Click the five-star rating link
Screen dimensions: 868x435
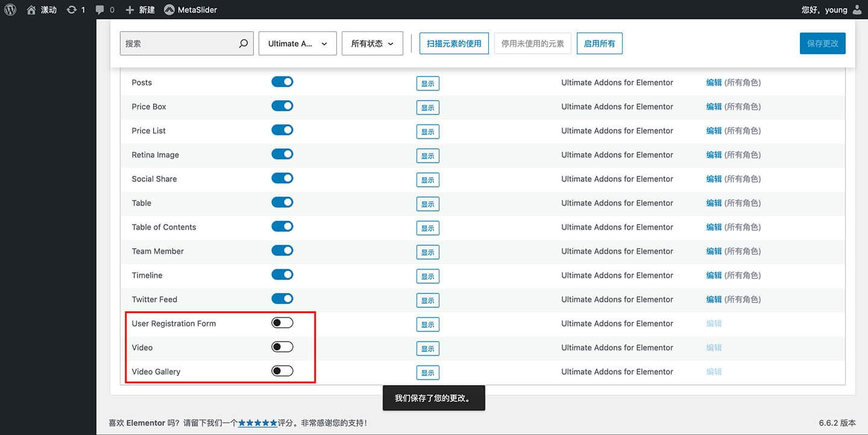257,423
